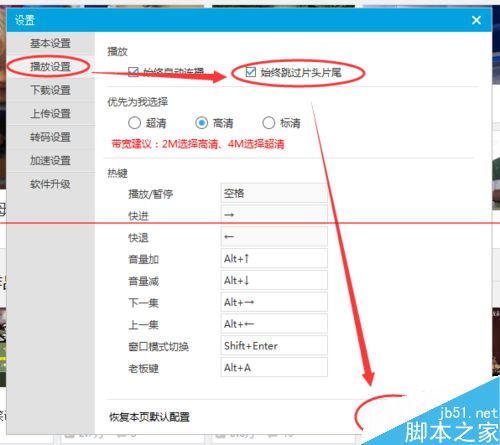Open the 转码设置 tab
This screenshot has width=500, height=445.
pyautogui.click(x=50, y=137)
